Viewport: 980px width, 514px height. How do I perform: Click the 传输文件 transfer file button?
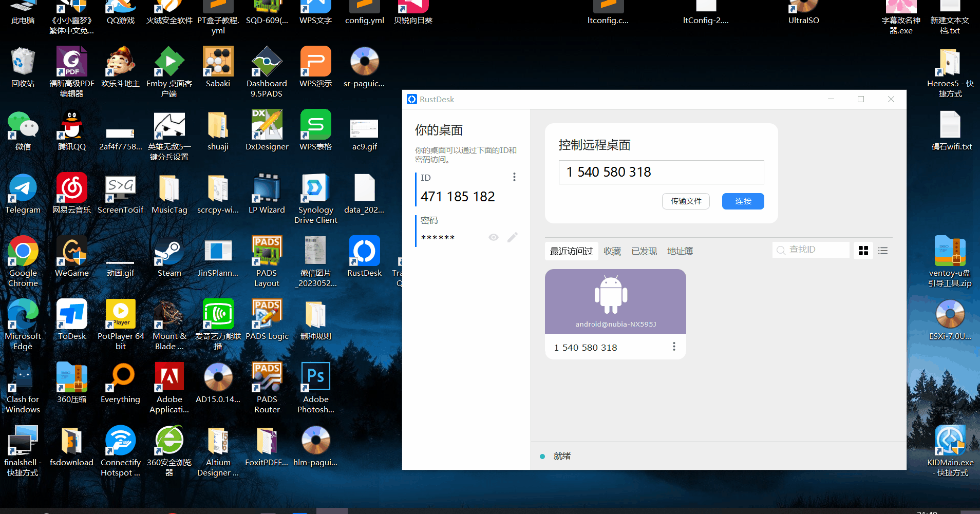click(686, 201)
